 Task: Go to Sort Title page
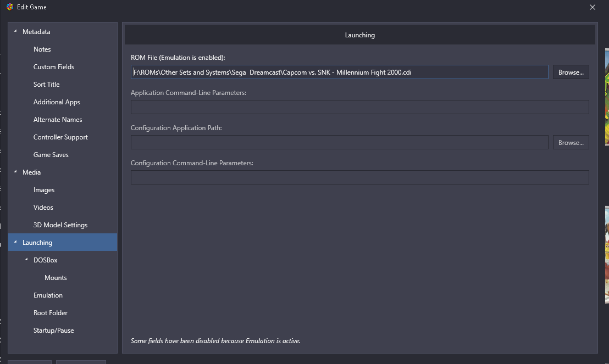(x=46, y=85)
